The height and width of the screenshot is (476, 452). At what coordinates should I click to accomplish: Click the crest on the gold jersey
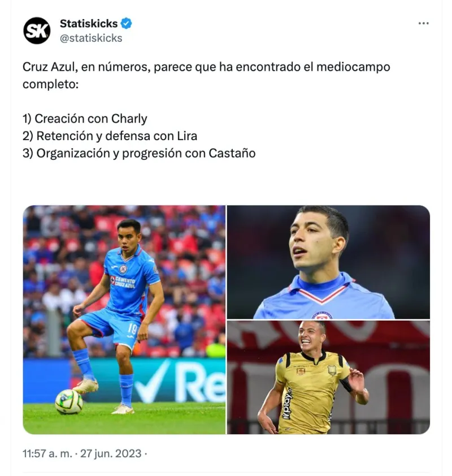pos(332,370)
